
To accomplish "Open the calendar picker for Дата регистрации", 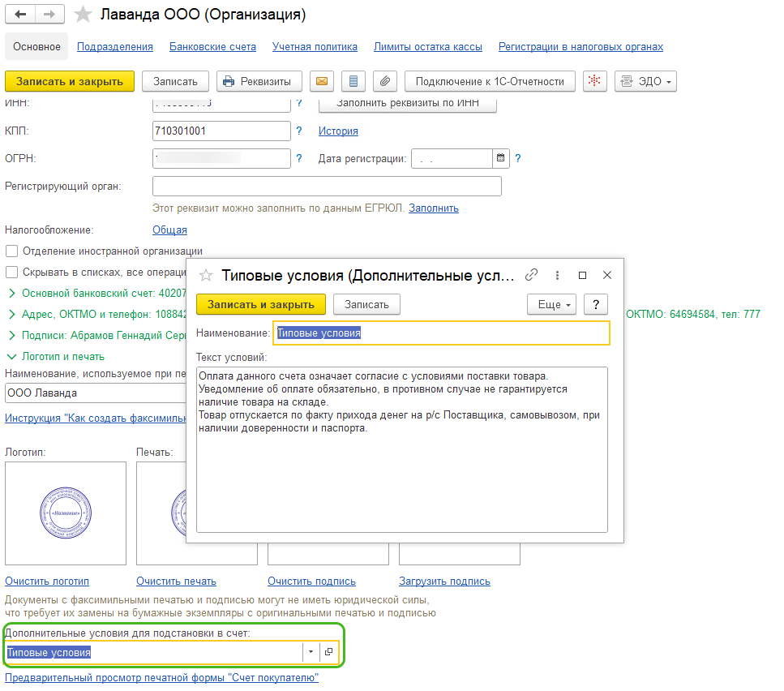I will pyautogui.click(x=500, y=158).
